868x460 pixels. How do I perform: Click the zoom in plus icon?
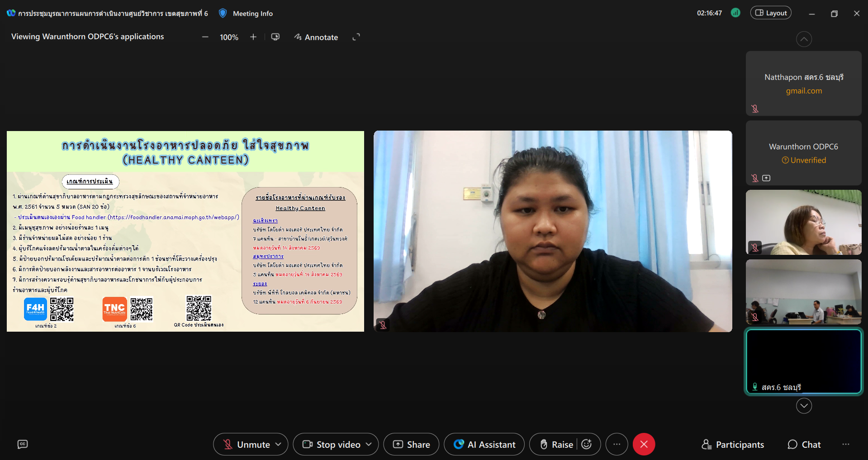(x=253, y=37)
